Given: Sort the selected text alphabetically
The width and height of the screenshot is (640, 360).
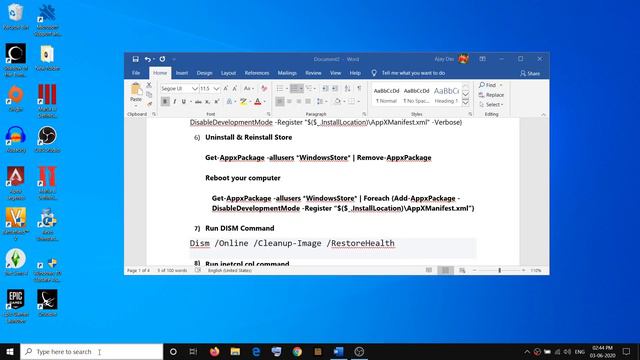Looking at the screenshot, I should [347, 89].
